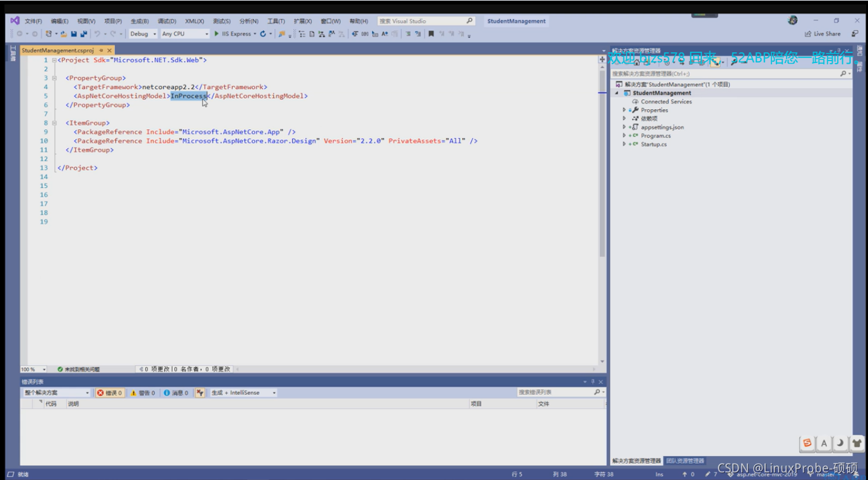The height and width of the screenshot is (480, 868).
Task: Expand the 依赖项 dependencies node
Action: tap(625, 119)
